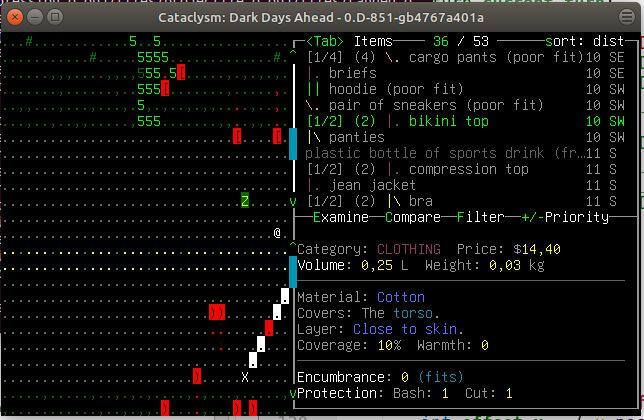Image resolution: width=644 pixels, height=420 pixels.
Task: Change the sort: dist option
Action: point(584,41)
